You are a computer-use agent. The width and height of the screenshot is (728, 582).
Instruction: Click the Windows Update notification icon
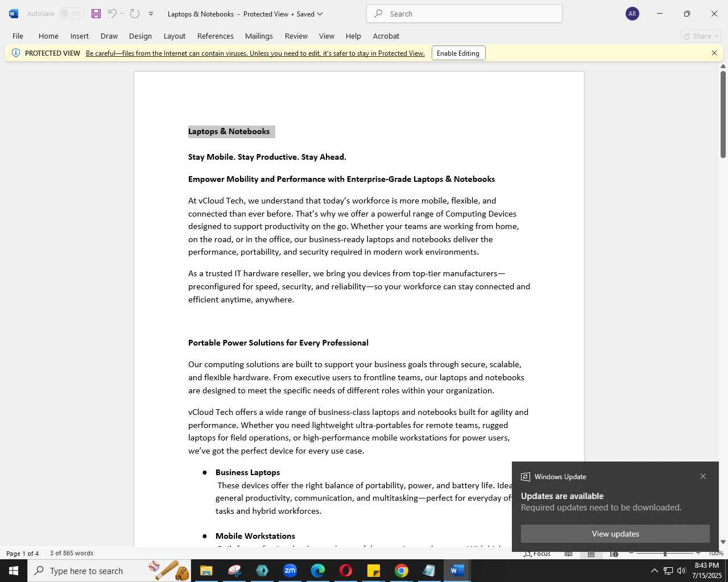pos(526,477)
